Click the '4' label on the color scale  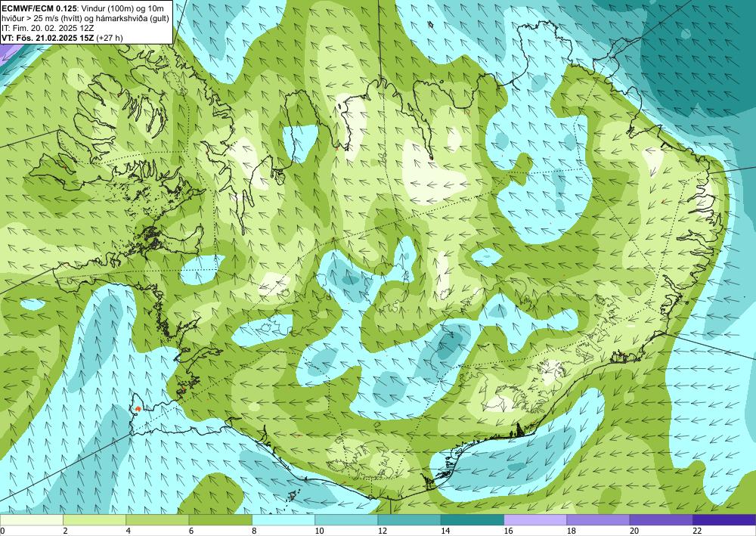129,531
